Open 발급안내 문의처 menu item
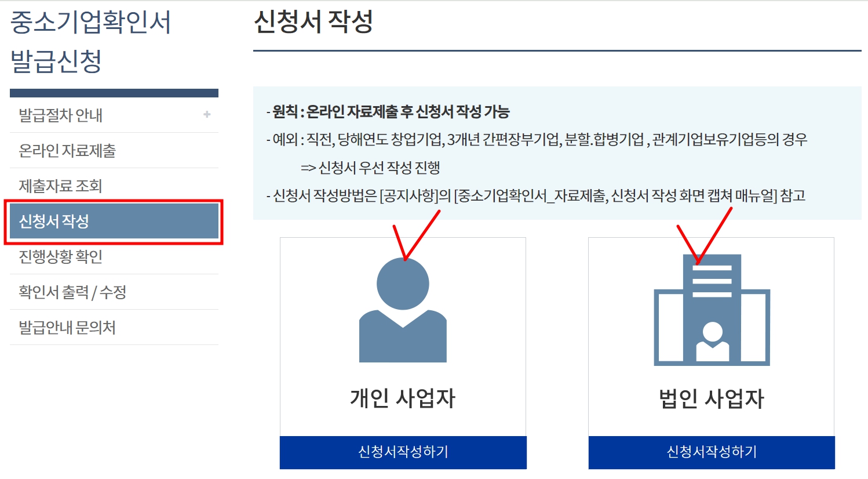The height and width of the screenshot is (479, 868). pos(114,328)
